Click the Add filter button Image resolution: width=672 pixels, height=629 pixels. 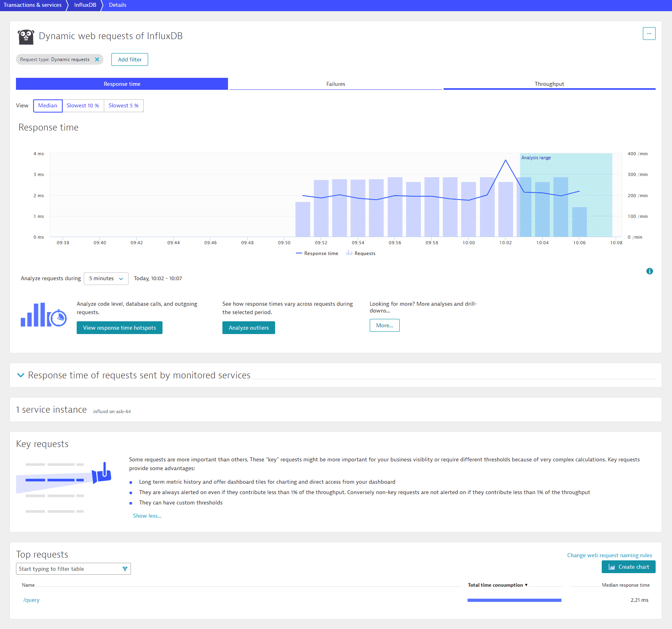(x=130, y=59)
